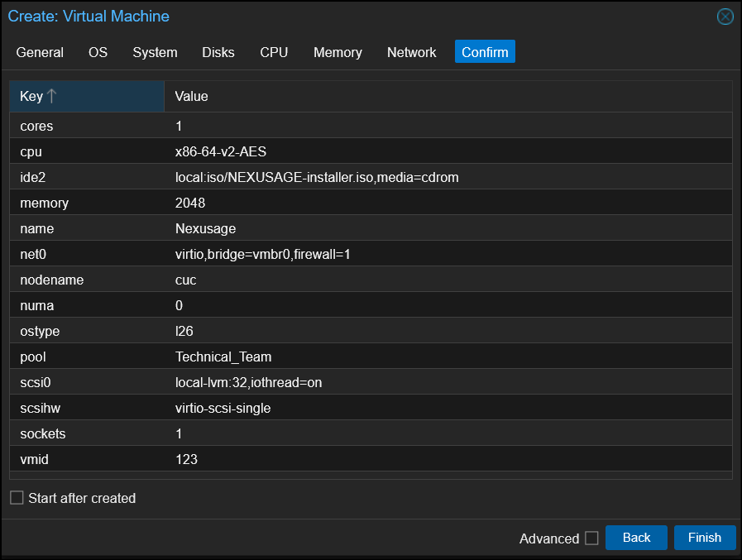742x560 pixels.
Task: Enable Start after created checkbox
Action: [17, 498]
